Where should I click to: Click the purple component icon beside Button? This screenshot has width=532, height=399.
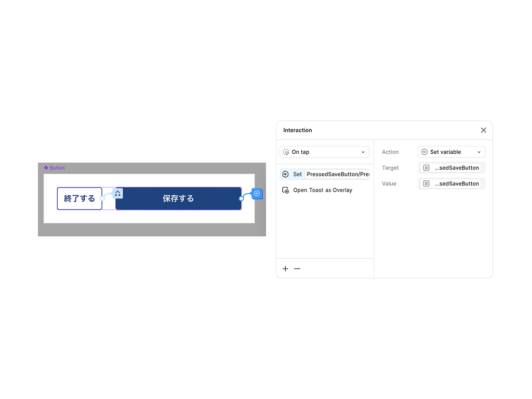click(x=46, y=168)
